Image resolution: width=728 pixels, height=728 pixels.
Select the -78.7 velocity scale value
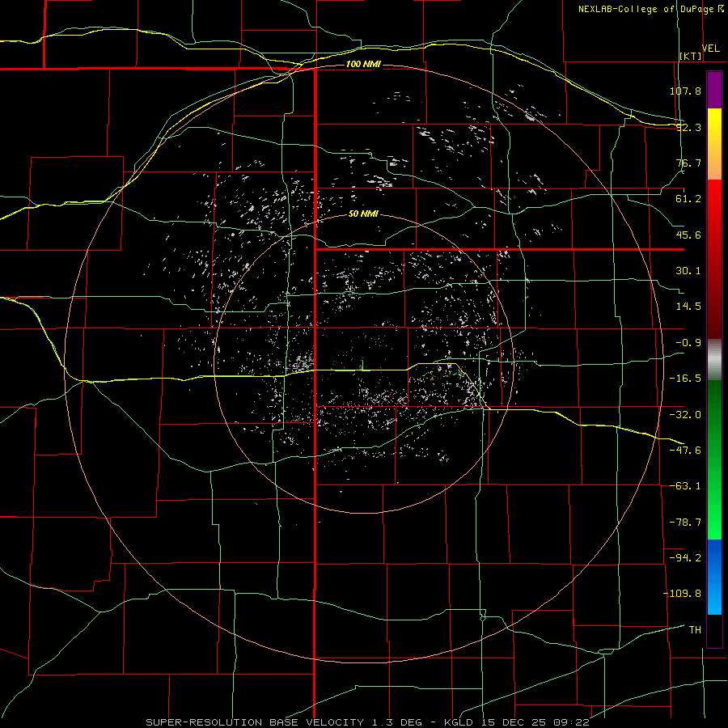coord(685,523)
